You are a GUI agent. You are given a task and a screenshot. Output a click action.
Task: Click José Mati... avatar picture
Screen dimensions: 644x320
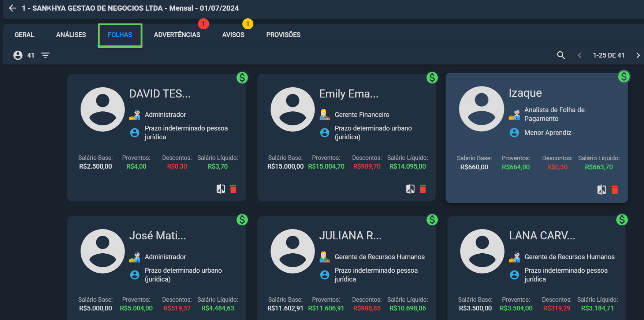103,251
